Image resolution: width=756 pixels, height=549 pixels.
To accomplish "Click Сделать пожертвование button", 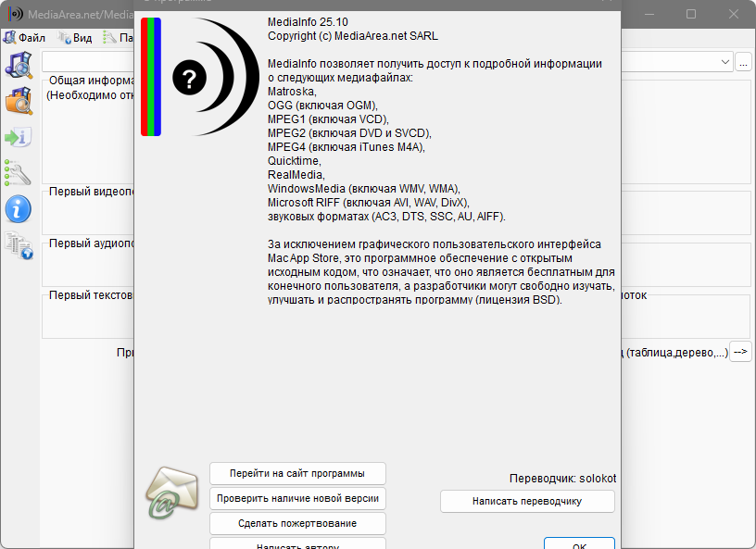I will click(297, 523).
